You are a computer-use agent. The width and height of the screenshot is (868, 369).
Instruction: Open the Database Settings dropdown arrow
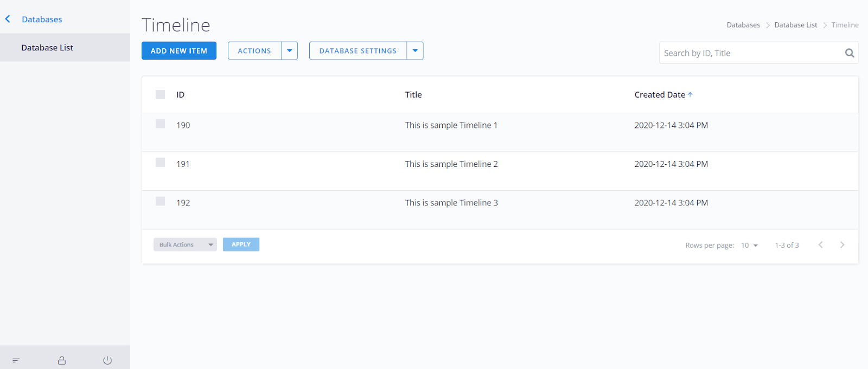(x=415, y=50)
